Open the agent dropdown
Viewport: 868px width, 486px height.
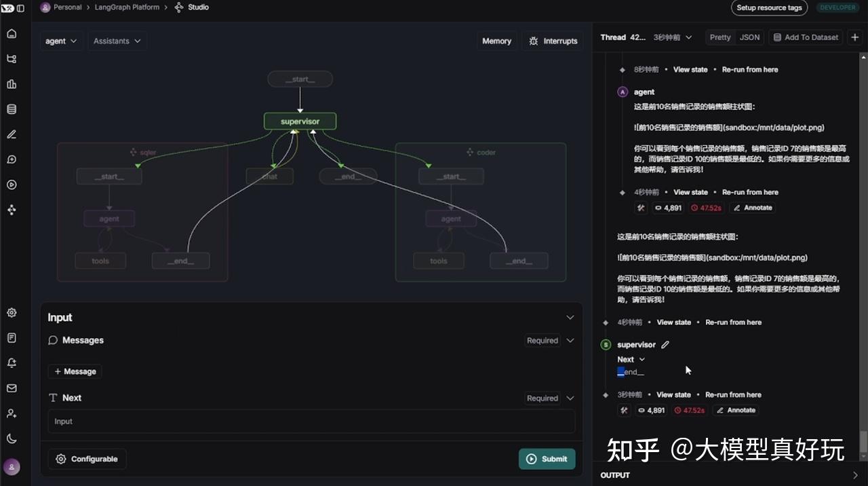(61, 41)
